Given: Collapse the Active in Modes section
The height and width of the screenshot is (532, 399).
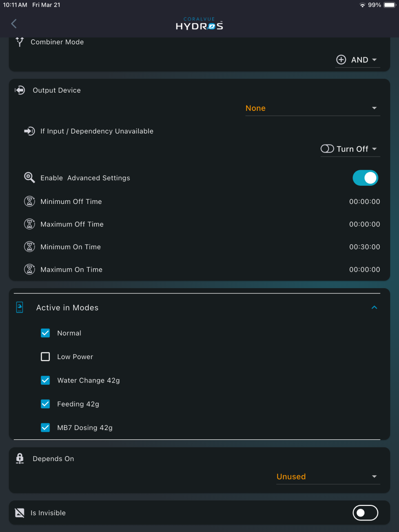Looking at the screenshot, I should click(374, 308).
